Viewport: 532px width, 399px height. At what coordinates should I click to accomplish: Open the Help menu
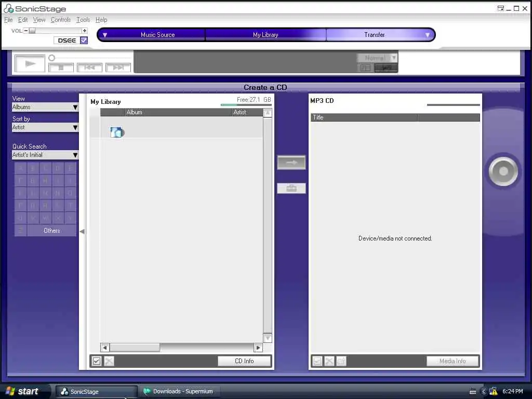click(x=101, y=20)
